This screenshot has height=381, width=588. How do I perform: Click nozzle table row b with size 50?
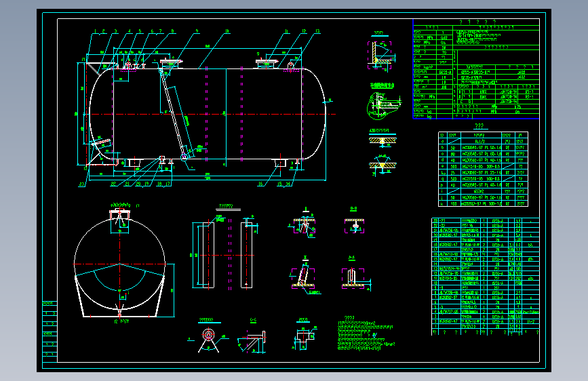pyautogui.click(x=483, y=148)
